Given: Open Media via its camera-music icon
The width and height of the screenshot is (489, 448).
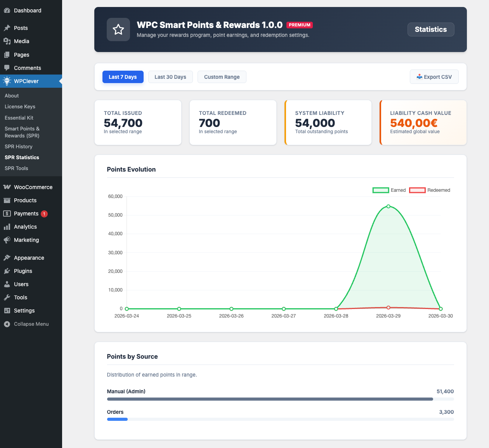Looking at the screenshot, I should pos(7,41).
